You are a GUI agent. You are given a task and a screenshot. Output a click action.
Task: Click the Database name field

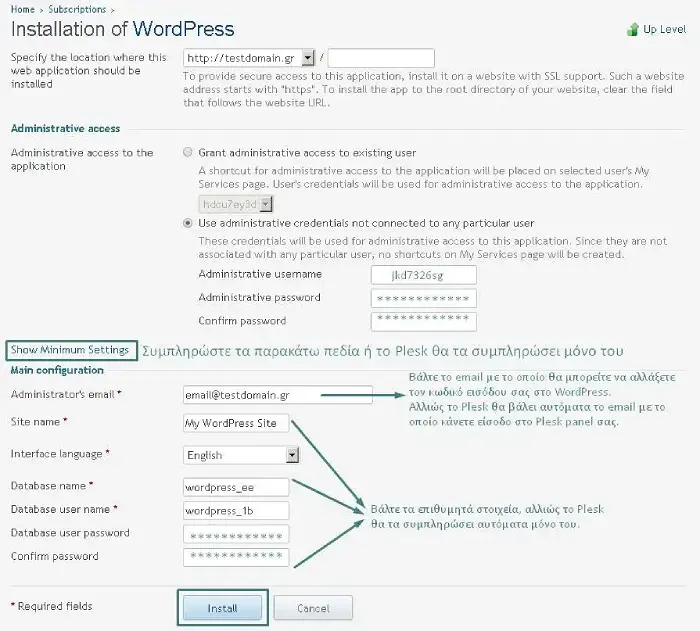(236, 487)
